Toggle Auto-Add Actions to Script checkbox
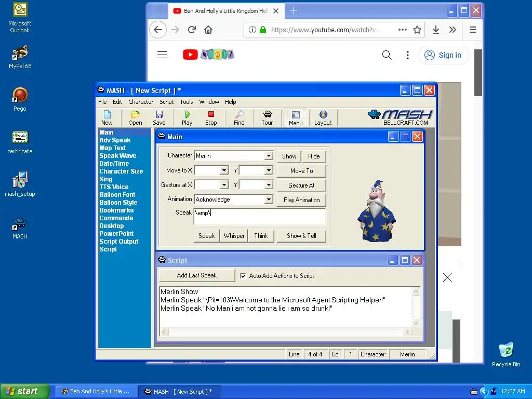 pyautogui.click(x=243, y=276)
